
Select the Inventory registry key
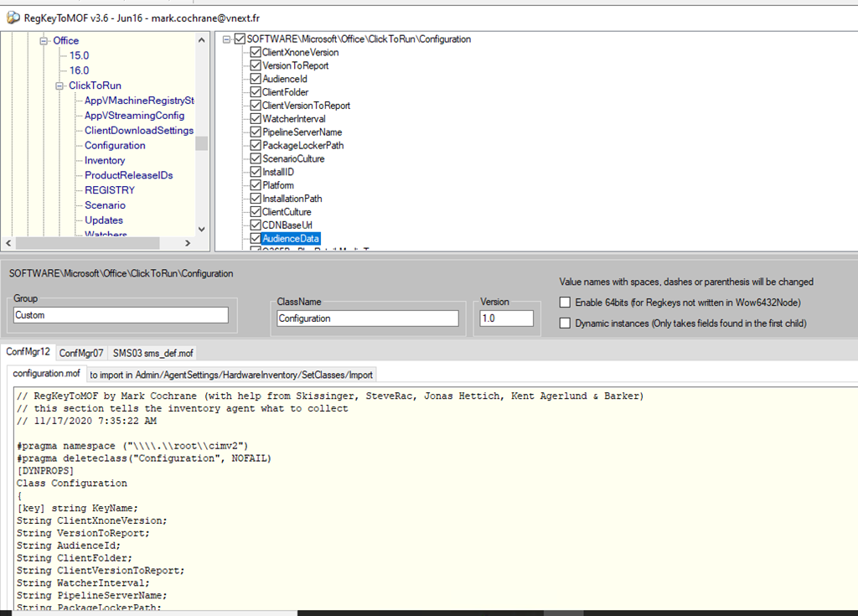click(x=105, y=160)
